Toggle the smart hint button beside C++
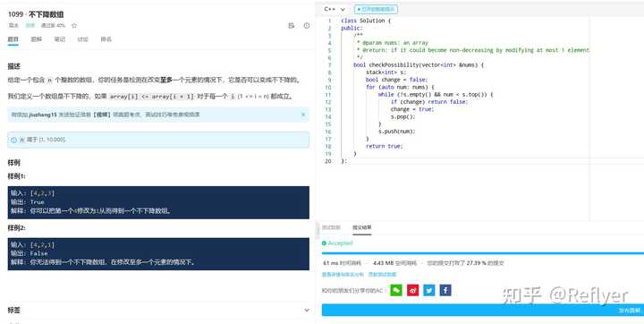644x324 pixels. (376, 9)
